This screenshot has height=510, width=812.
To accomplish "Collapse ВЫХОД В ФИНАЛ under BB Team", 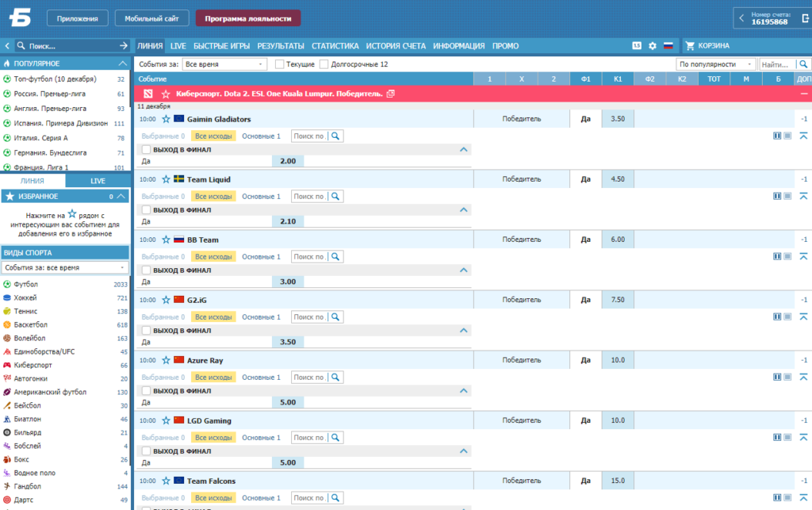I will point(463,270).
